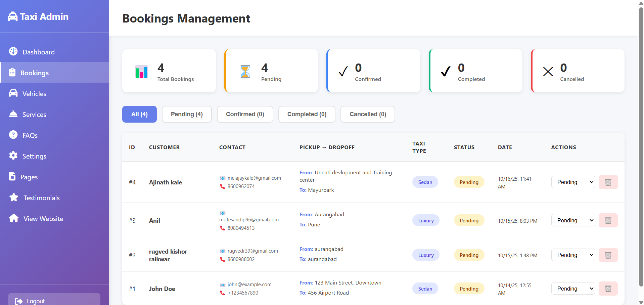Click the Taxi Admin car logo icon
The width and height of the screenshot is (644, 305).
pyautogui.click(x=13, y=15)
